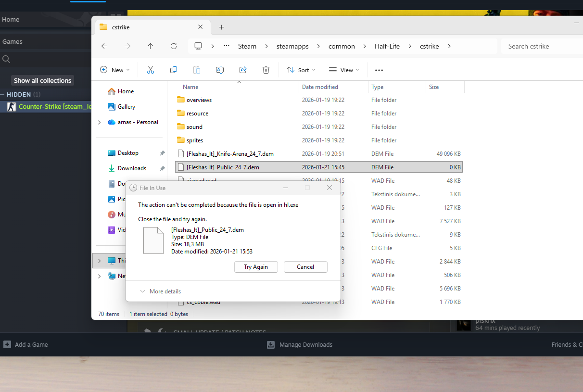Select the sprites folder icon
This screenshot has width=583, height=392.
click(x=181, y=140)
